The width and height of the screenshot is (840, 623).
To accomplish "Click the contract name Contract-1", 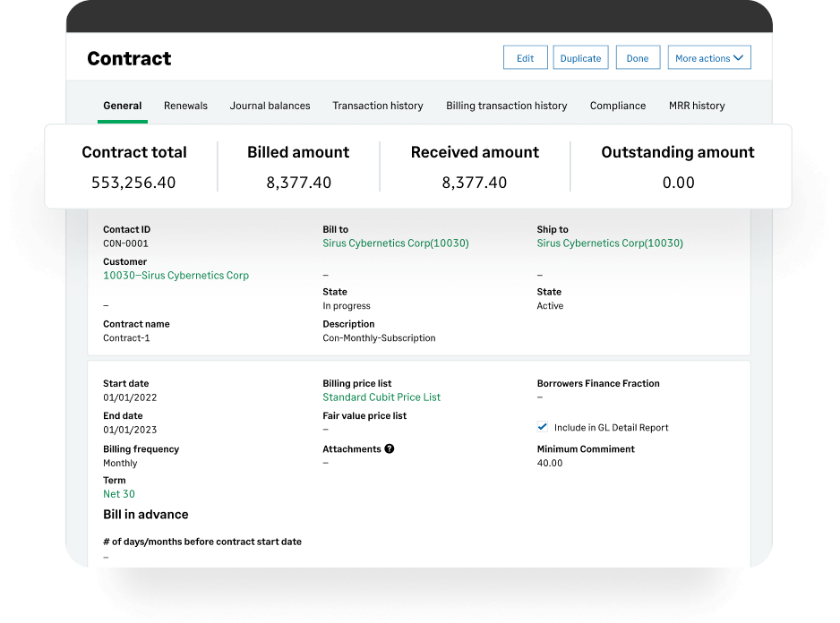I will (x=126, y=338).
